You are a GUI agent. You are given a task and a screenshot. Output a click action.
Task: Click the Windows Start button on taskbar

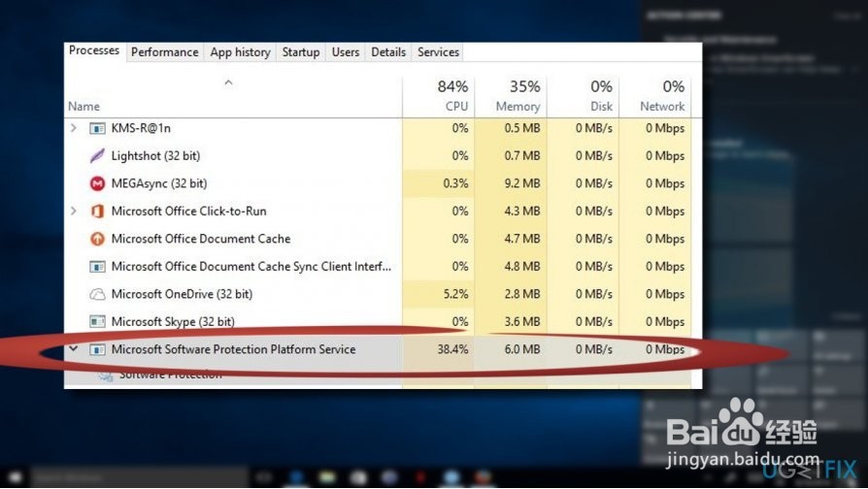pyautogui.click(x=15, y=476)
